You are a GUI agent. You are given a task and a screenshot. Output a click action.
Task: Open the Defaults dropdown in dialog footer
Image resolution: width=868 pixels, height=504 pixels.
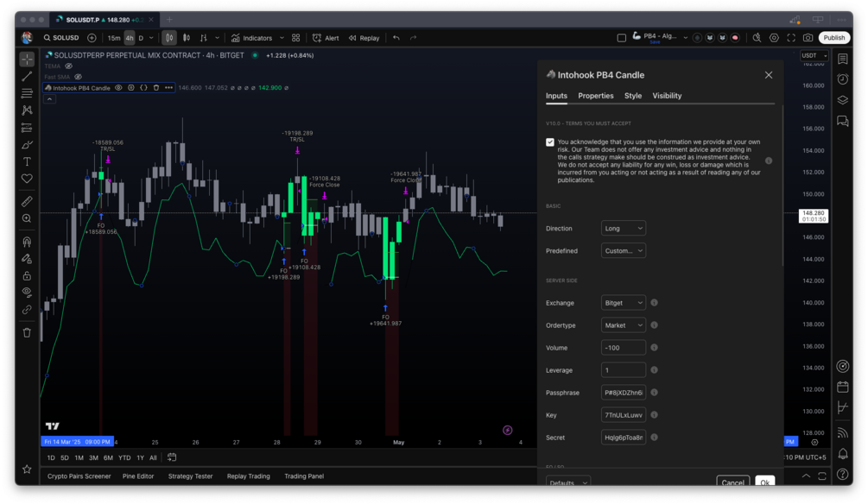point(568,482)
